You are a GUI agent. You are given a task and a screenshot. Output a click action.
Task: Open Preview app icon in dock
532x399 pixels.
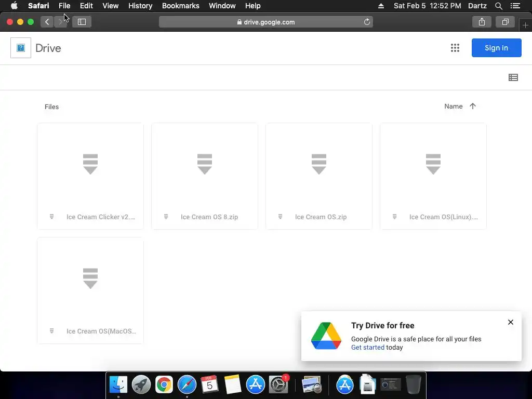(312, 384)
